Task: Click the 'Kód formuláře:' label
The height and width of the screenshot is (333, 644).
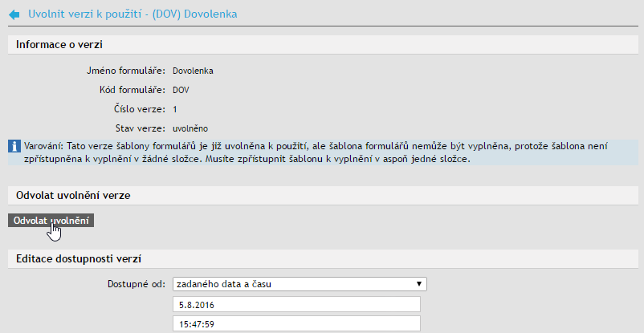Action: click(132, 90)
